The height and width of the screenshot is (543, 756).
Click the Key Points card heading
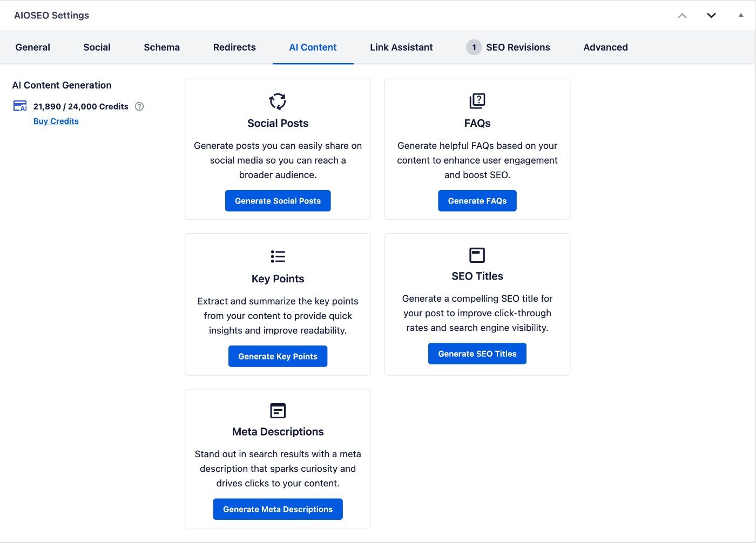(278, 279)
